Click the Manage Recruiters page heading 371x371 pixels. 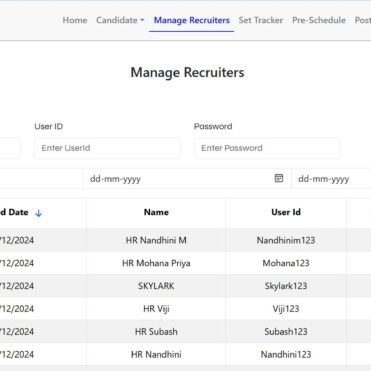click(187, 72)
